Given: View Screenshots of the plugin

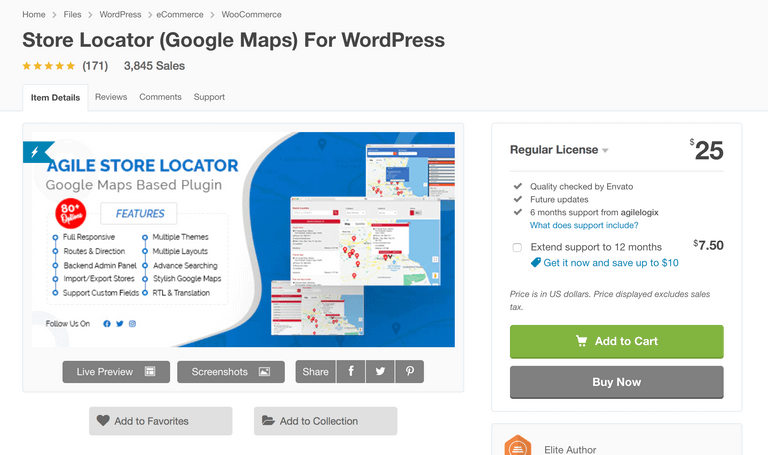Looking at the screenshot, I should point(231,372).
